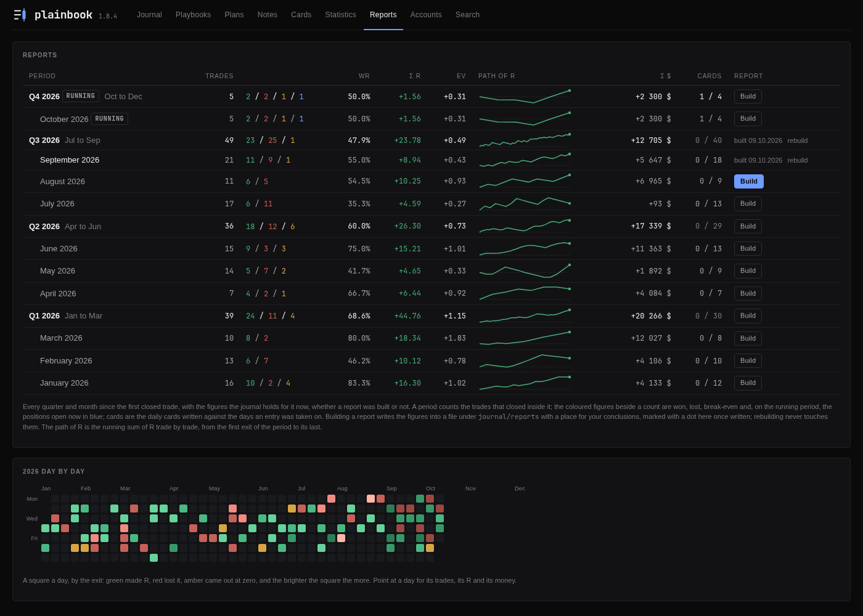Screen dimensions: 863x616
Task: Go to the Plans tab
Action: click(234, 15)
